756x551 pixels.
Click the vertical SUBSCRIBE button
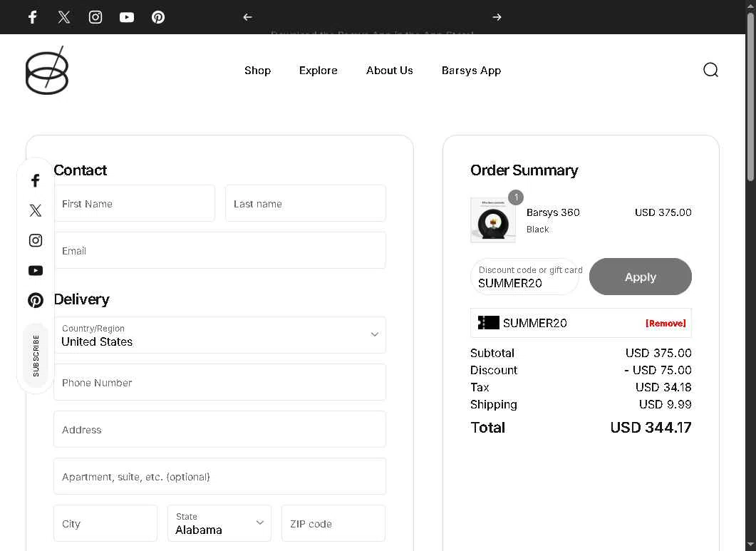pos(36,356)
